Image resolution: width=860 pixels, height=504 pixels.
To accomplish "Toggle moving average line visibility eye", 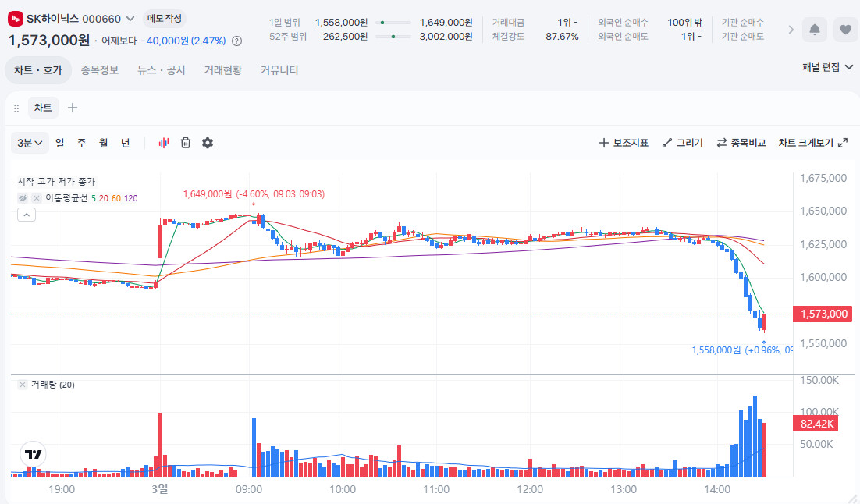I will (23, 198).
